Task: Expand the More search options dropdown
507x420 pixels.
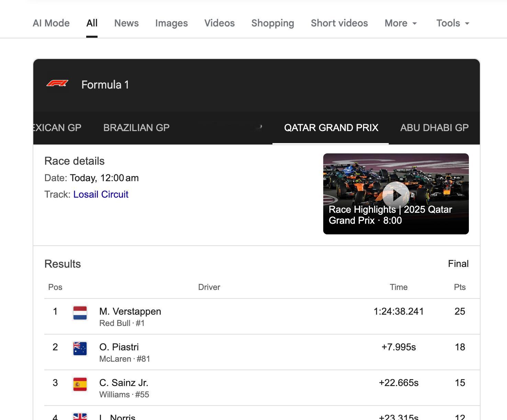Action: coord(401,23)
